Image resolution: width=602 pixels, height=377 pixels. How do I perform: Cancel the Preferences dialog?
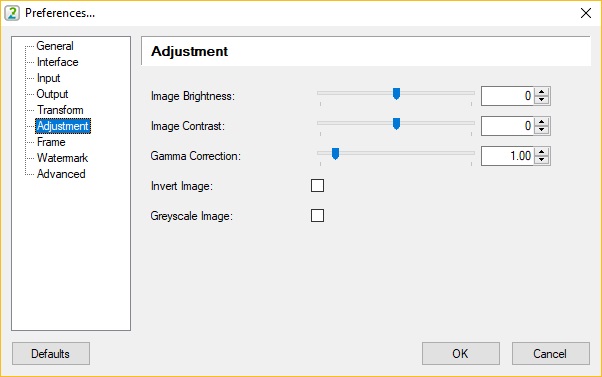coord(551,354)
